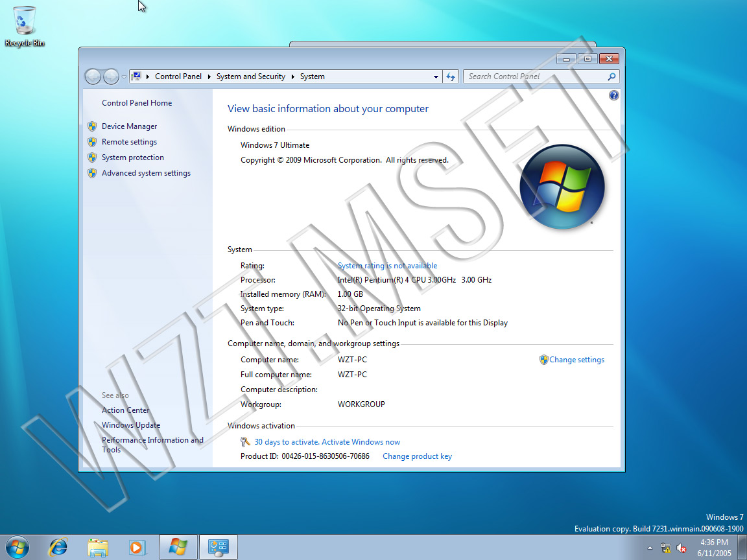Click the Show desktop button
Image resolution: width=747 pixels, height=560 pixels.
(742, 548)
